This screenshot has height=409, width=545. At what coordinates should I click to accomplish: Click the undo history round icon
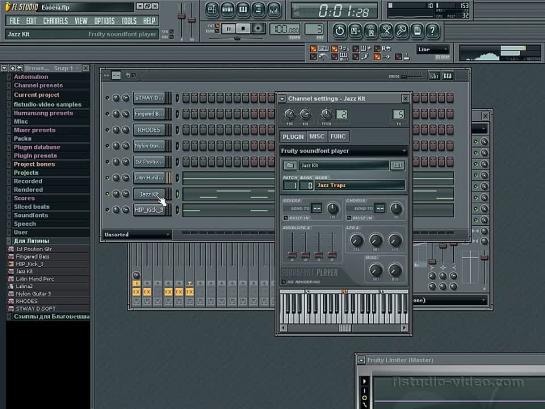tap(339, 31)
